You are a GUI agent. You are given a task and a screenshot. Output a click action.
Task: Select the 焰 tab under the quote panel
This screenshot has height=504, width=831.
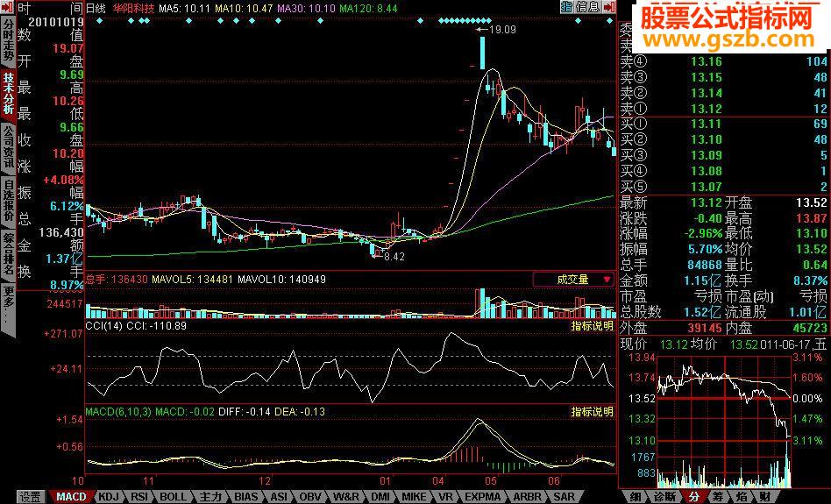click(x=742, y=497)
